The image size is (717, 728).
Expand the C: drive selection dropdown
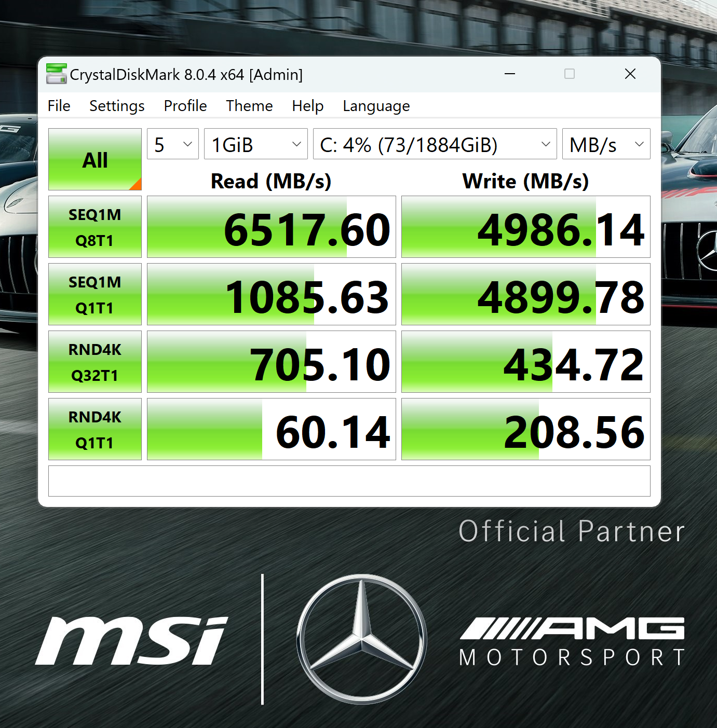coord(435,144)
